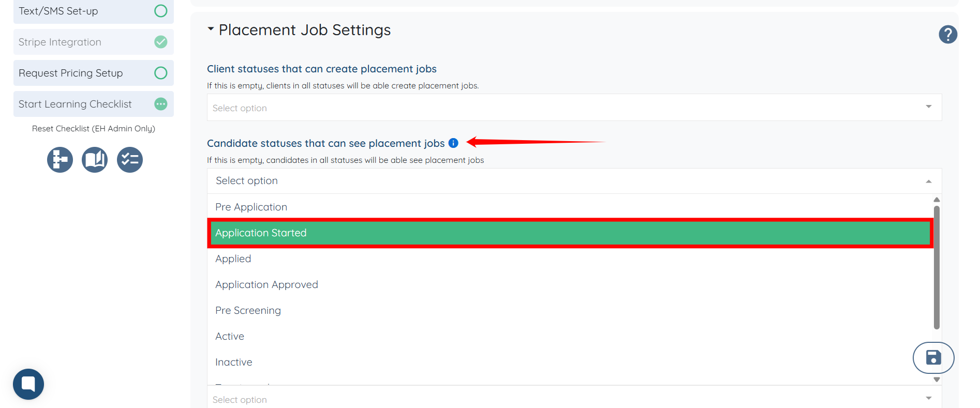Open the chat widget bubble
Viewport: 980px width, 408px height.
(28, 384)
